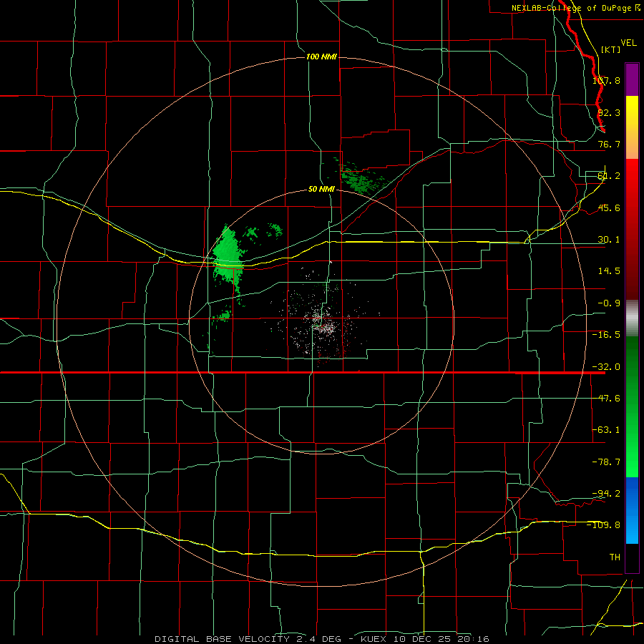Pick the bright green band of the color bar
644x644 pixels.
click(x=632, y=406)
